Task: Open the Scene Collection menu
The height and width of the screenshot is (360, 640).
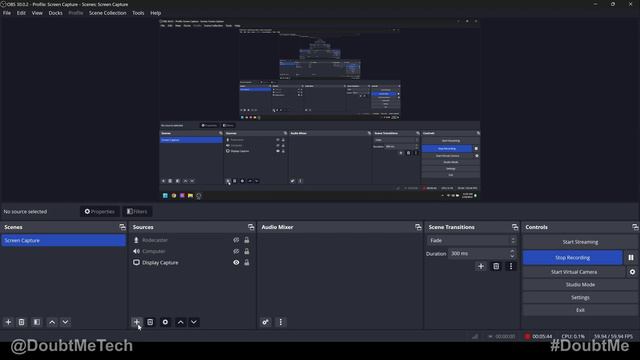Action: click(x=108, y=13)
